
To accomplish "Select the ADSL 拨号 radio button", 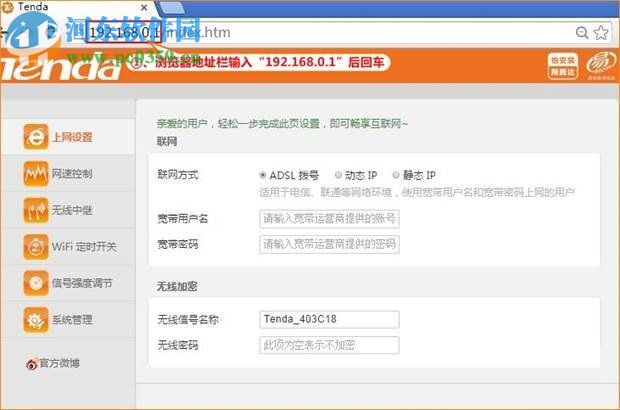I will point(263,175).
